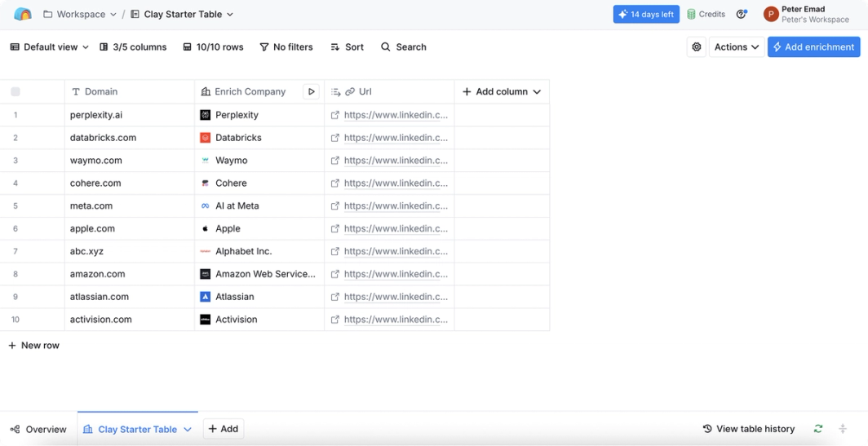This screenshot has height=446, width=868.
Task: Open the AI at Meta row link icon
Action: point(335,205)
